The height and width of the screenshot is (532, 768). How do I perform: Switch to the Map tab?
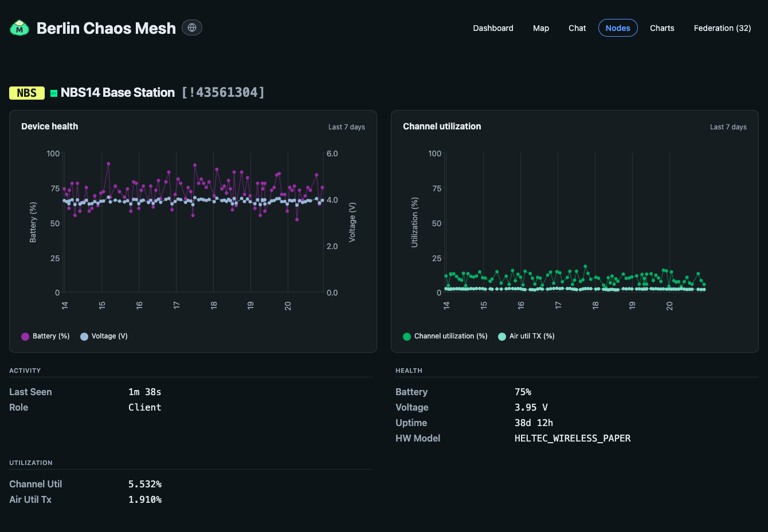(541, 28)
